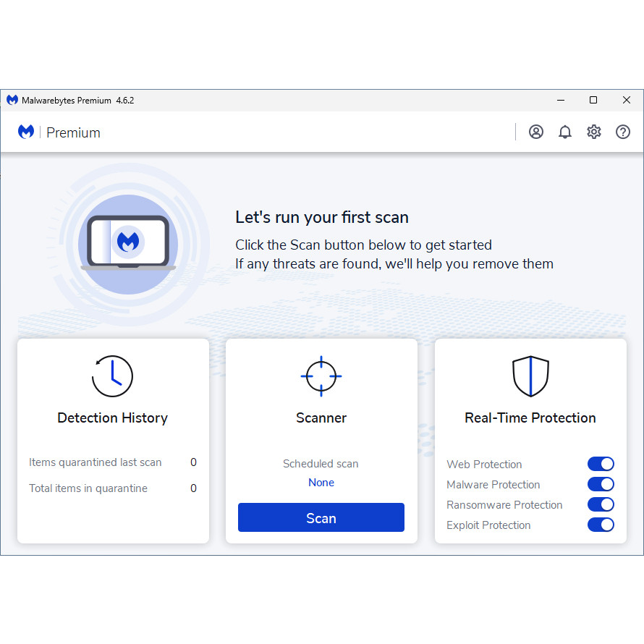Open help via question mark icon
The image size is (644, 644).
(x=622, y=132)
